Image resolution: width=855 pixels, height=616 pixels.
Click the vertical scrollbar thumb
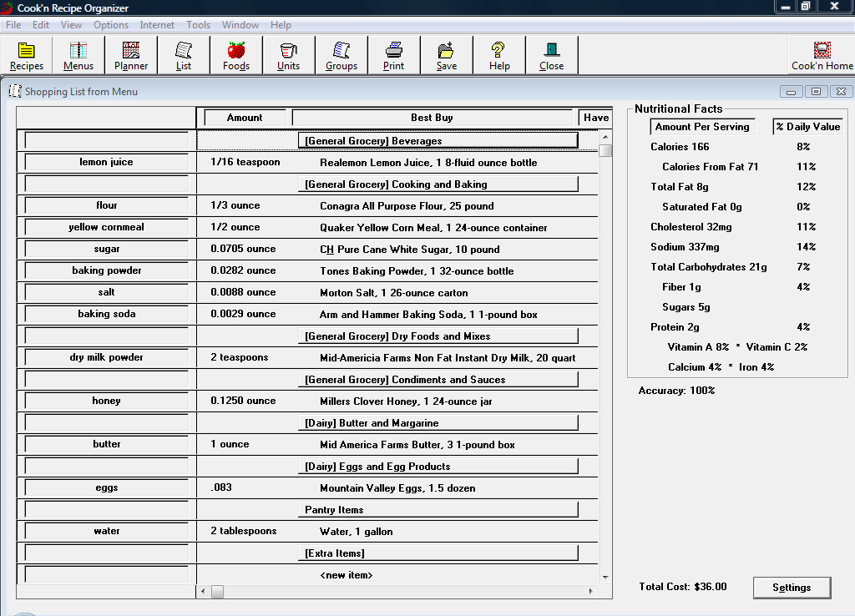click(605, 150)
